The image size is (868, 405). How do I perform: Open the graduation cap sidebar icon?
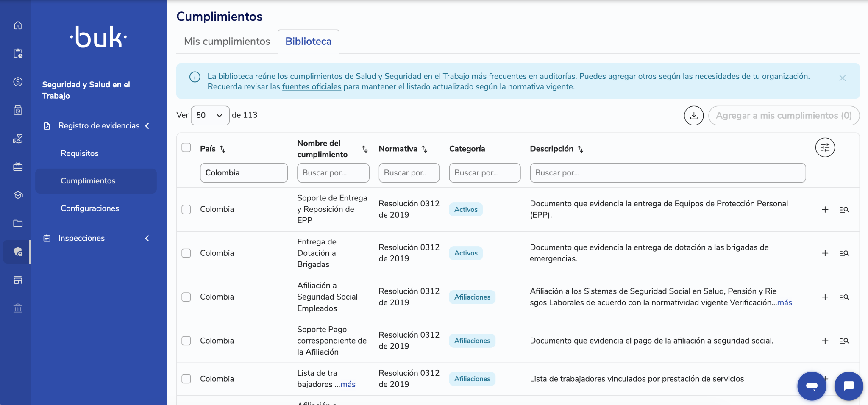click(18, 195)
